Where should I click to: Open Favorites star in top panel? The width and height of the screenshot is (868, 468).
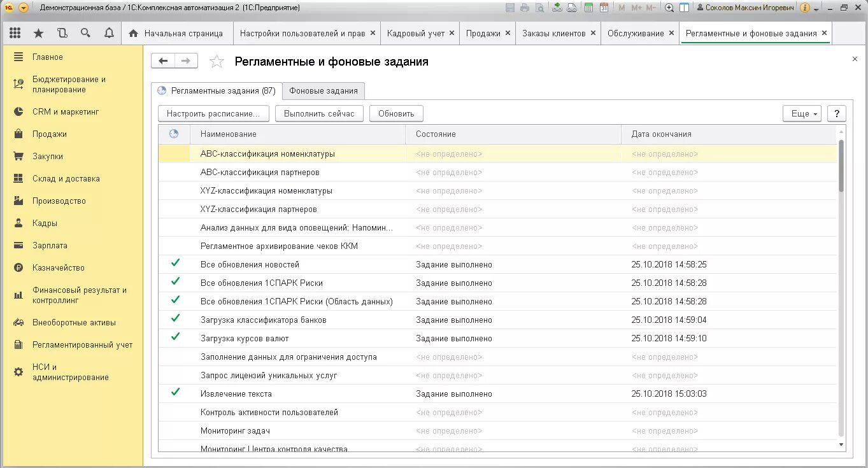click(38, 33)
